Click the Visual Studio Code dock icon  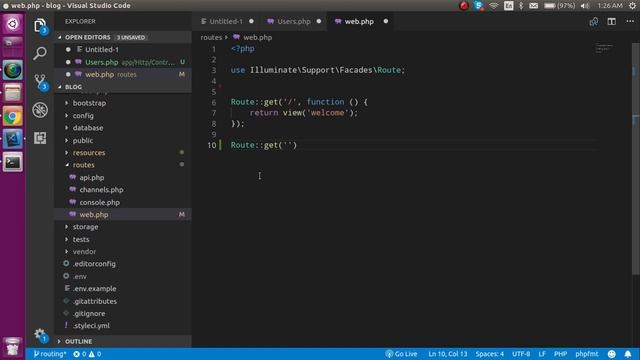coord(13,139)
